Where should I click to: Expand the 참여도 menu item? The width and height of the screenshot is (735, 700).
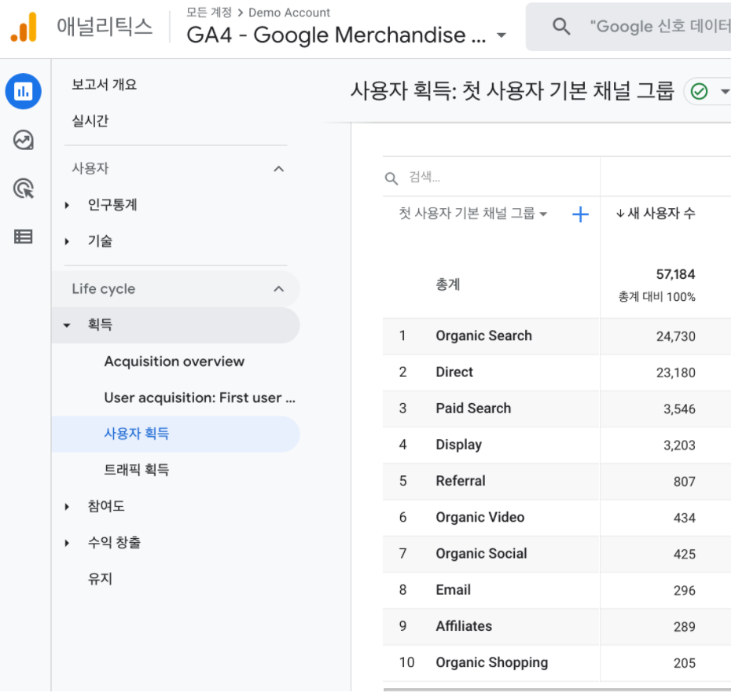tap(106, 506)
